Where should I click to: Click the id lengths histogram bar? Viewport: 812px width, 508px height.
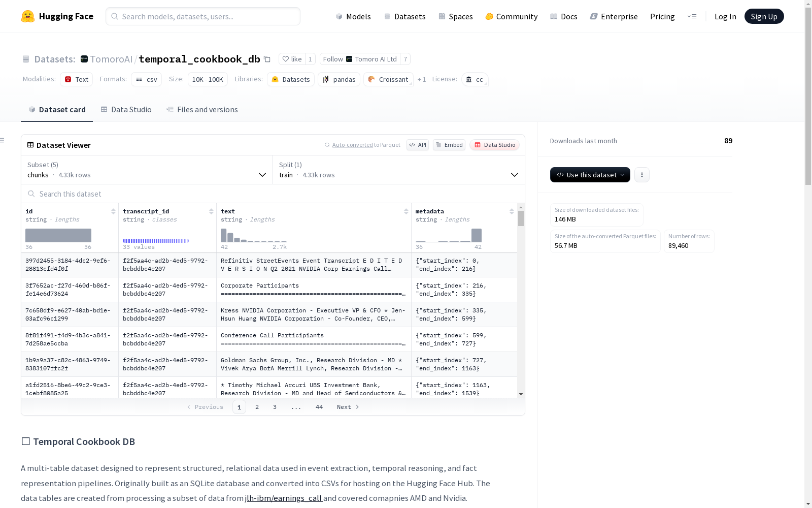(58, 235)
